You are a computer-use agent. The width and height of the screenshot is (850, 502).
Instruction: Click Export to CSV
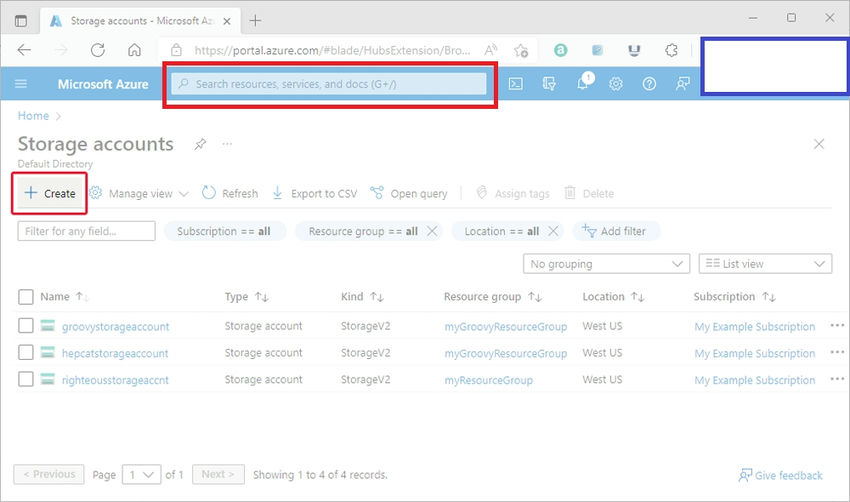pos(314,194)
